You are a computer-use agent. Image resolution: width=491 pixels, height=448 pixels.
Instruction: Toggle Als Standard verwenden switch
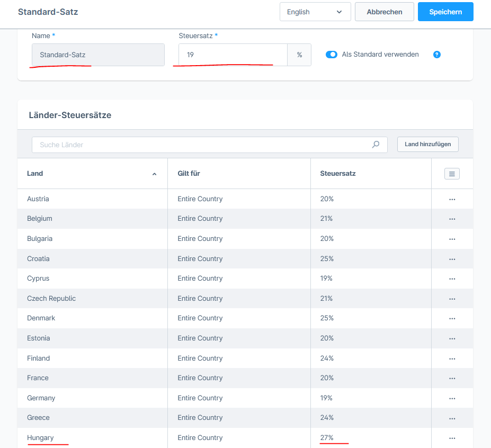click(331, 55)
